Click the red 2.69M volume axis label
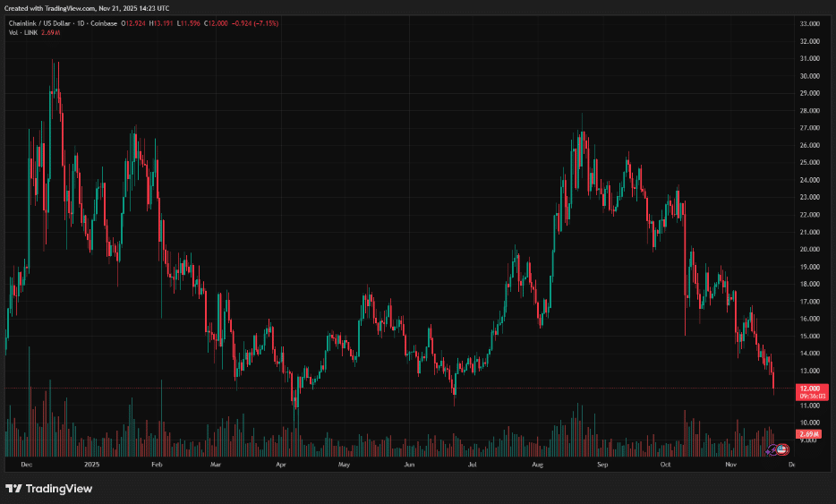Viewport: 836px width, 504px height. pyautogui.click(x=808, y=434)
